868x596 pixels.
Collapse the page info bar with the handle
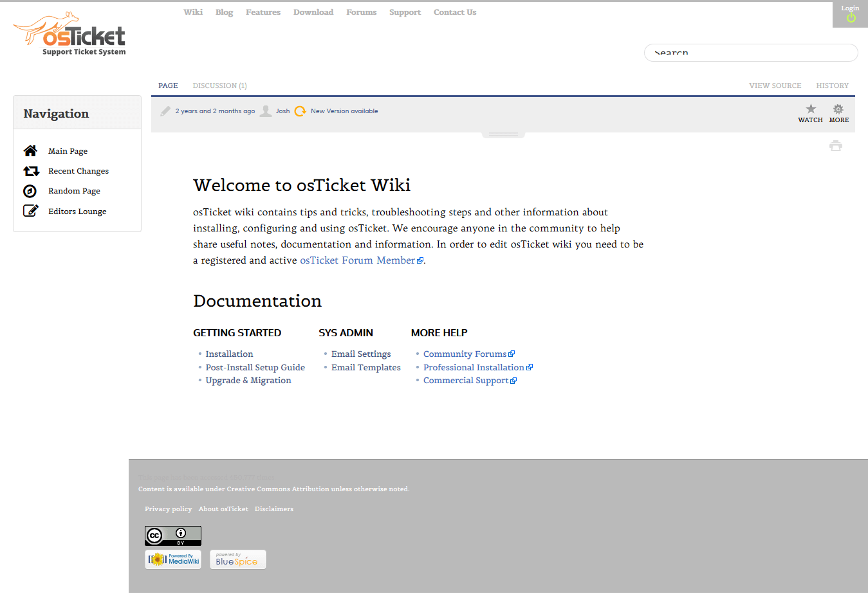coord(503,135)
